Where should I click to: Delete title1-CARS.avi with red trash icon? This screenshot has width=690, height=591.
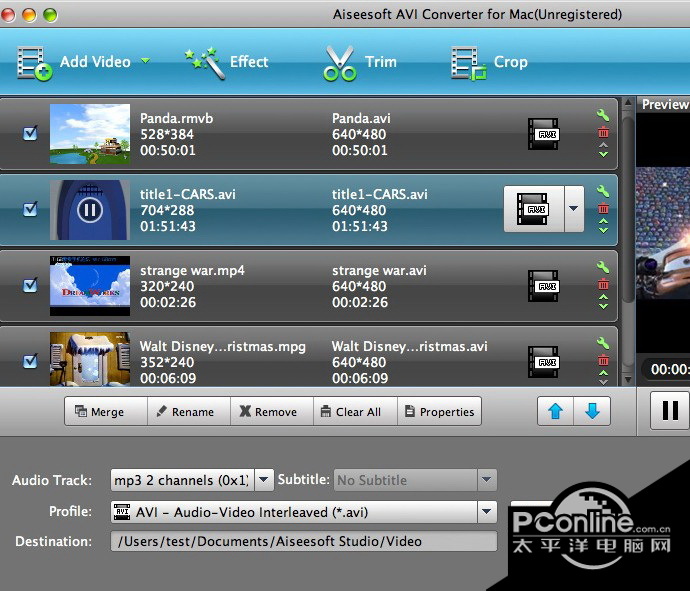point(603,208)
